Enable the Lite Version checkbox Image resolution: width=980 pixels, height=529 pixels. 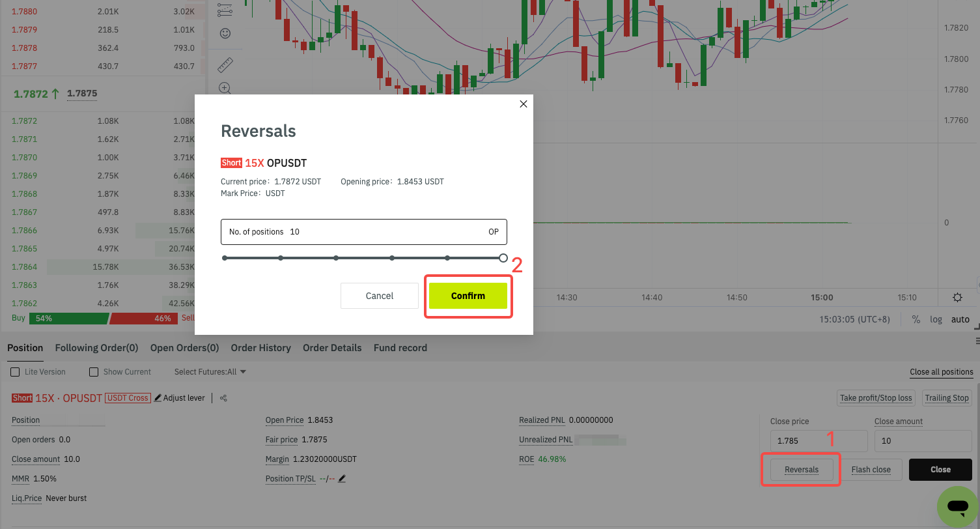pyautogui.click(x=15, y=372)
